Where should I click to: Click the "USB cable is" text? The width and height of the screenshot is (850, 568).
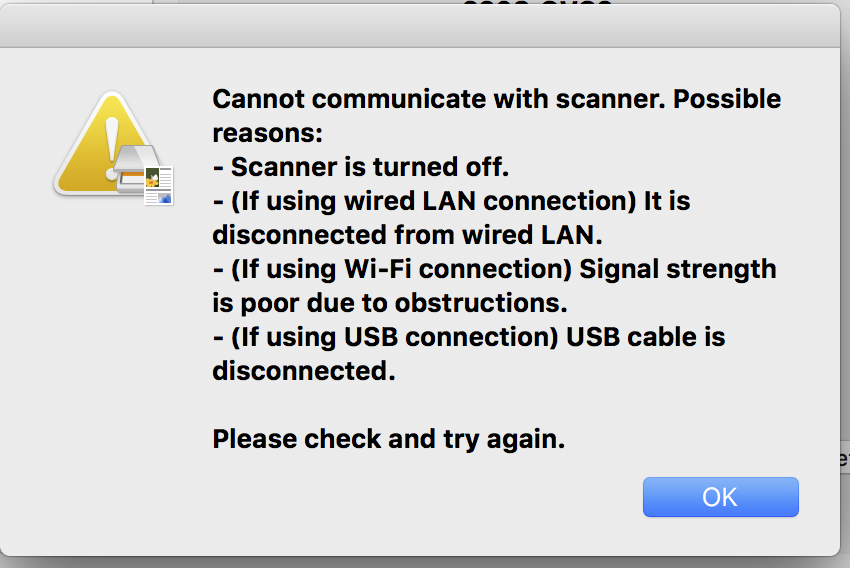(645, 337)
